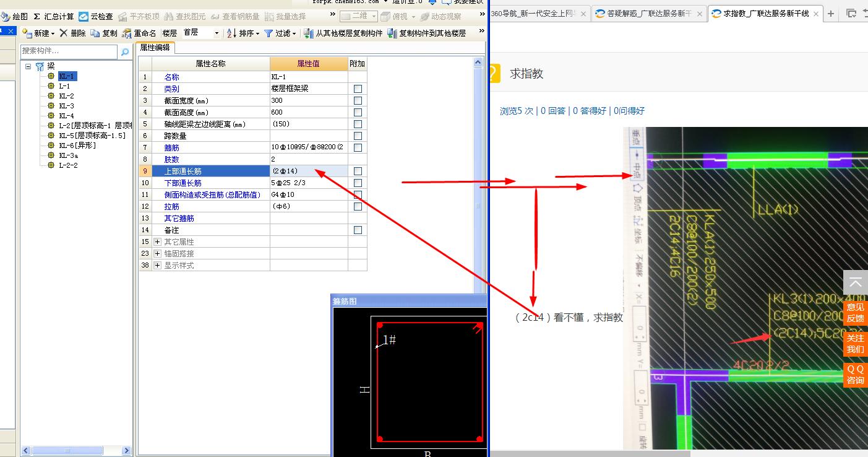The height and width of the screenshot is (457, 868).
Task: Click browser window-list icon beside new tab
Action: pyautogui.click(x=851, y=13)
